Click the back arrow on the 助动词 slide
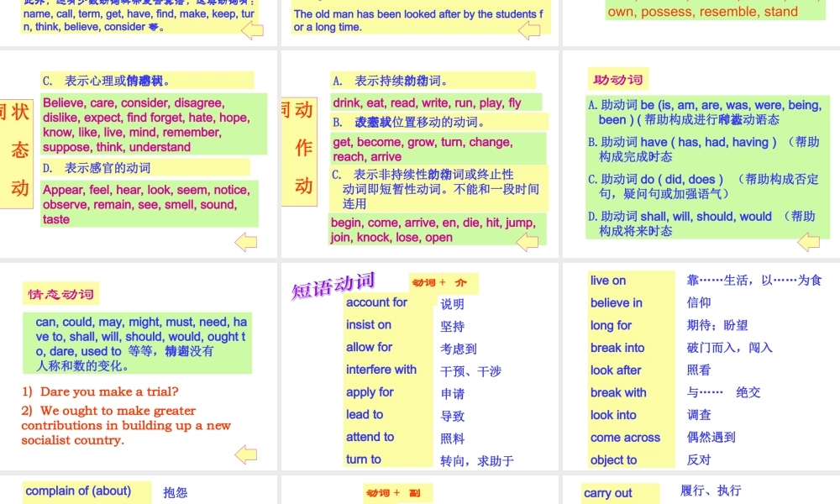 pos(808,242)
